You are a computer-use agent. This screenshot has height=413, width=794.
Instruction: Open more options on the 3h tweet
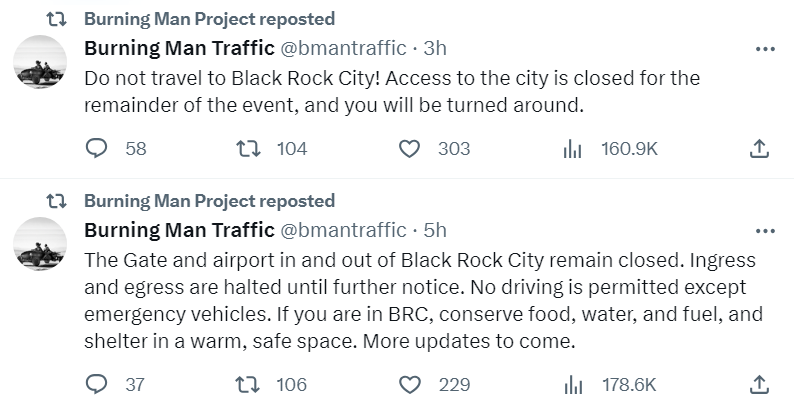765,49
